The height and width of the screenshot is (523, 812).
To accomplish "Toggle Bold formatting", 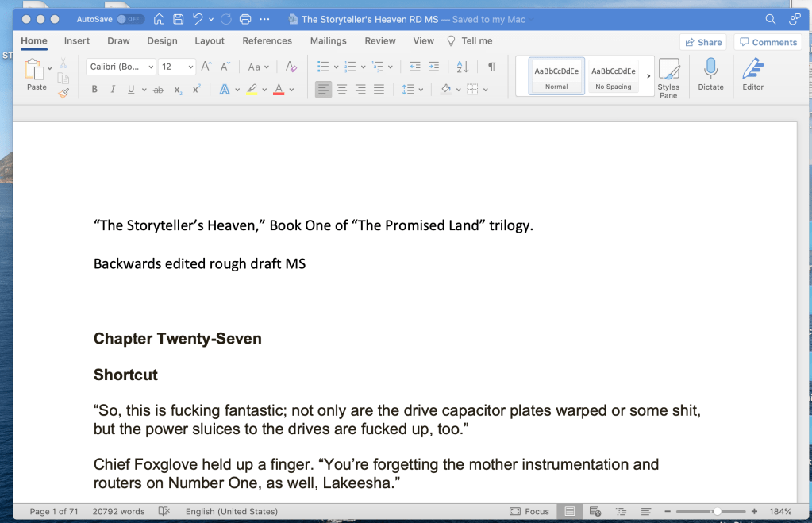I will tap(94, 90).
